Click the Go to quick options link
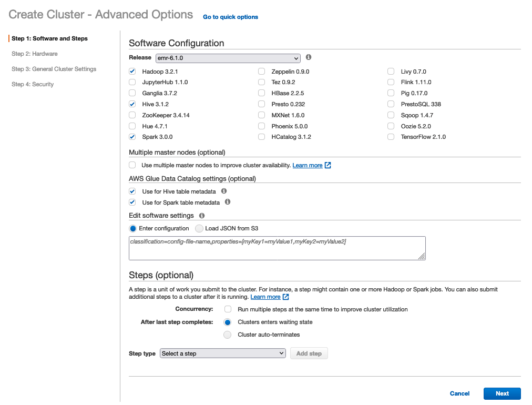532x405 pixels. 230,17
